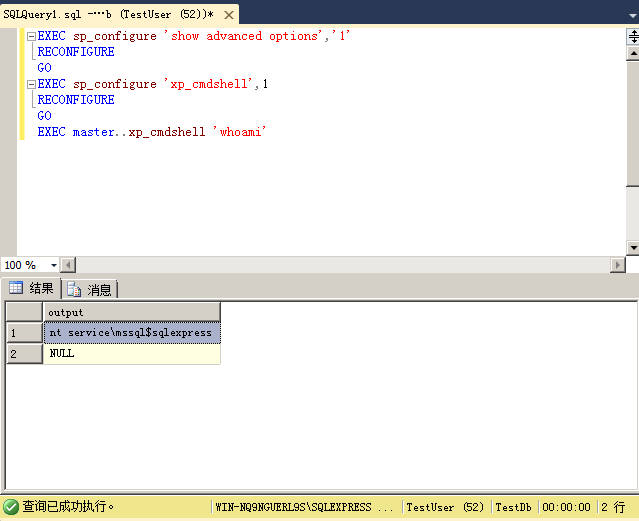Click the second GO statement
This screenshot has width=639, height=521.
pos(44,116)
